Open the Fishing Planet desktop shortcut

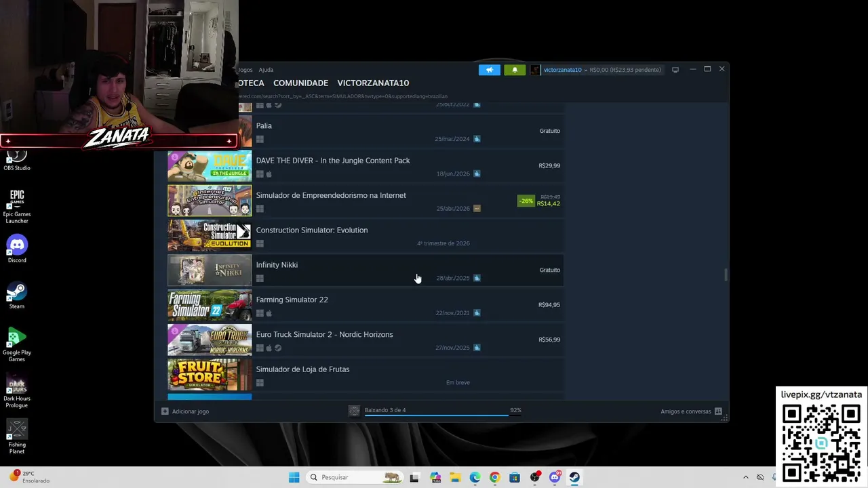pyautogui.click(x=17, y=436)
